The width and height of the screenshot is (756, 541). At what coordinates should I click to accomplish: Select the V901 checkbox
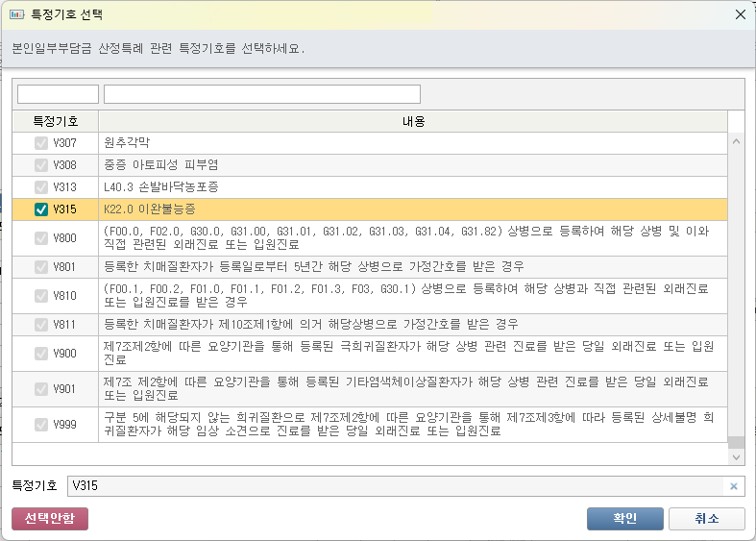click(x=41, y=388)
